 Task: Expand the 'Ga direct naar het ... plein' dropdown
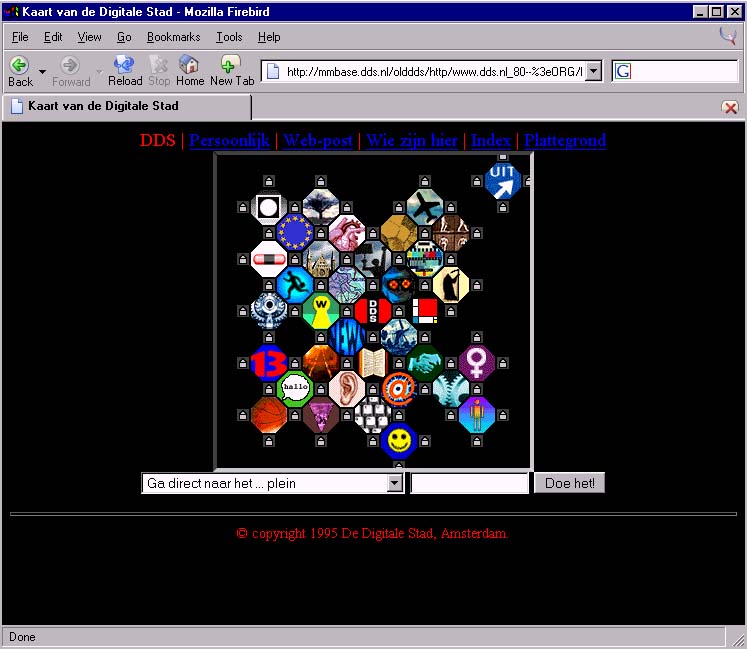click(395, 484)
